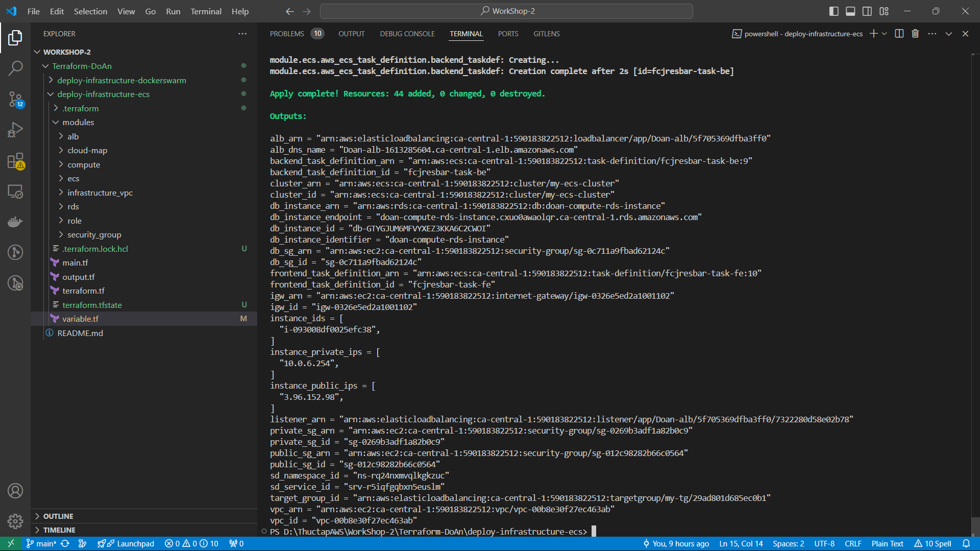Click the git graph icon in status bar
The height and width of the screenshot is (551, 980).
[x=82, y=544]
